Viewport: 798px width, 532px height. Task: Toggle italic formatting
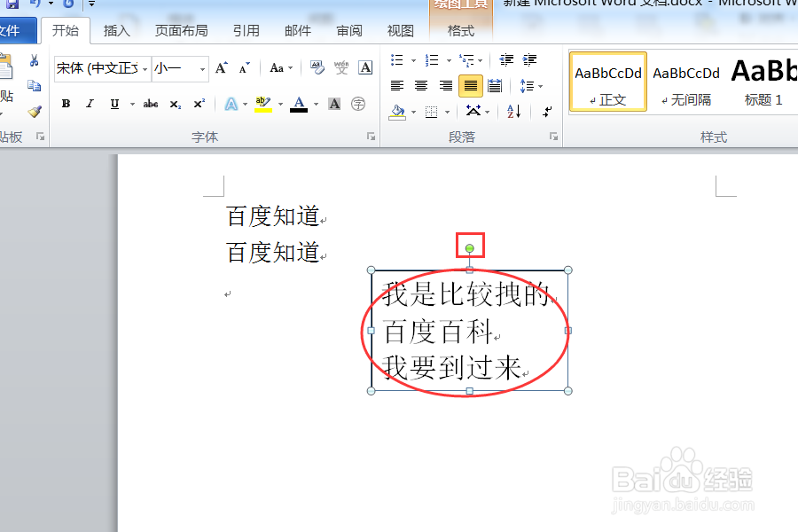pyautogui.click(x=90, y=104)
